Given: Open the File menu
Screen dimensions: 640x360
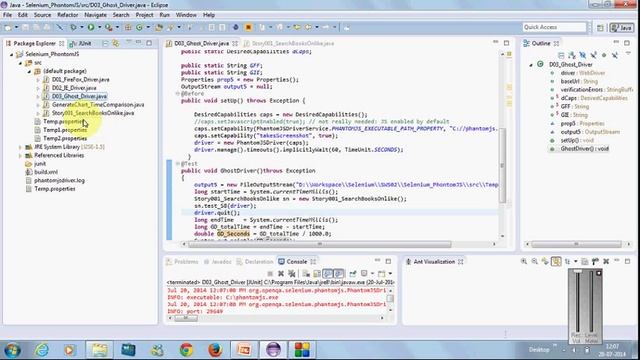Looking at the screenshot, I should [x=7, y=15].
